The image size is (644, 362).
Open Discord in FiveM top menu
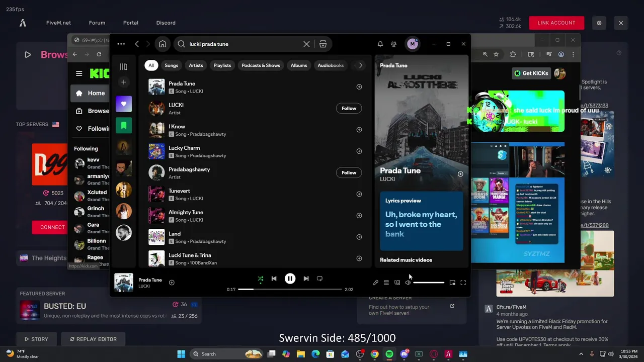coord(166,23)
